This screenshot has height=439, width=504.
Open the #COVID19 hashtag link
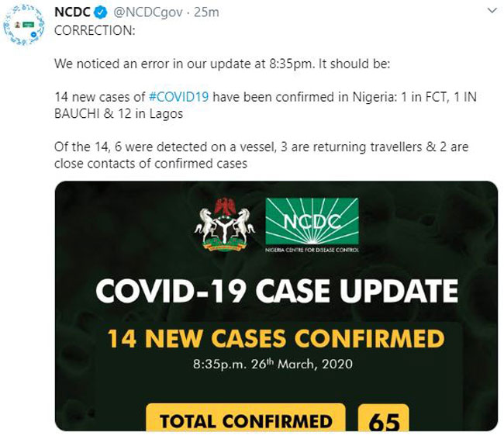tap(178, 97)
